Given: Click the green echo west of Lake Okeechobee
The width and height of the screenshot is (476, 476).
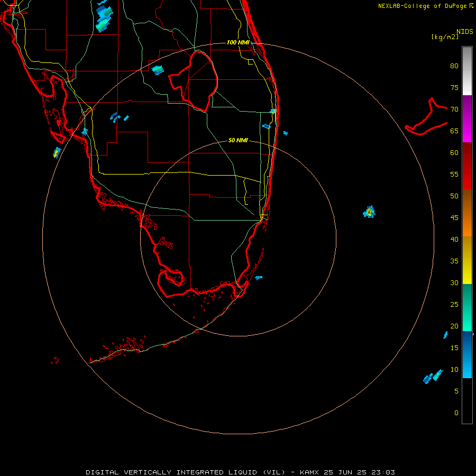Looking at the screenshot, I should pyautogui.click(x=158, y=70).
